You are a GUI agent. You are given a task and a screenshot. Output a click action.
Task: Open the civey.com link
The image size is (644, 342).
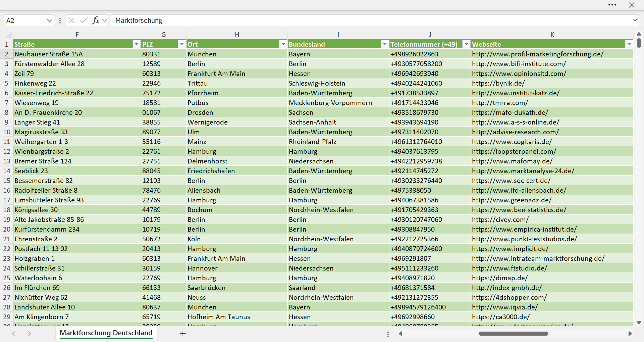click(500, 219)
